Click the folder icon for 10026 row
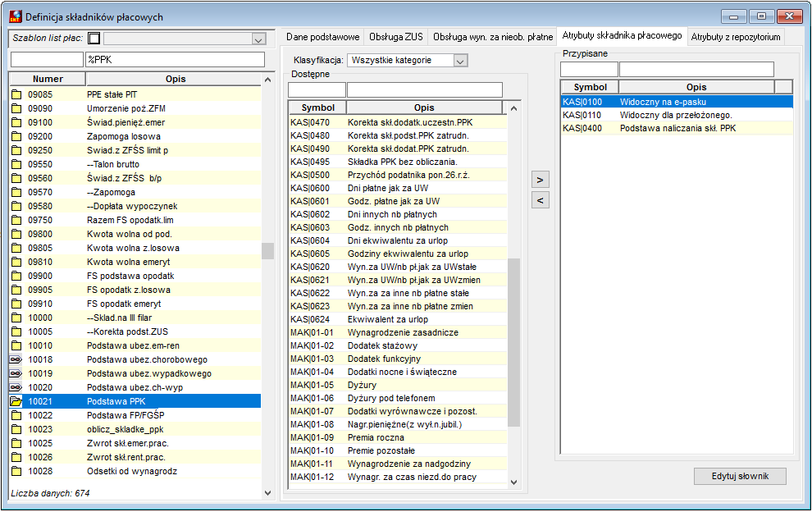 [16, 458]
